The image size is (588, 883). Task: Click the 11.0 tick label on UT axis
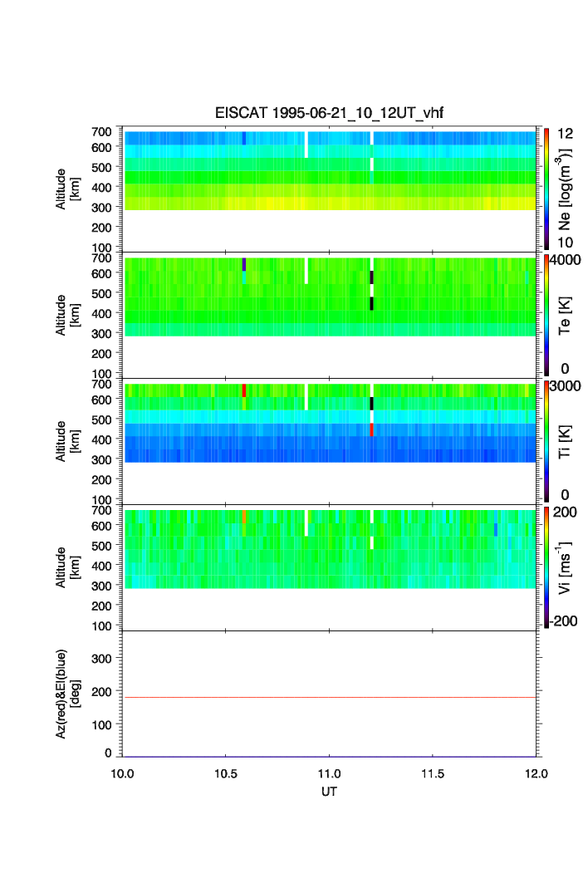point(330,773)
